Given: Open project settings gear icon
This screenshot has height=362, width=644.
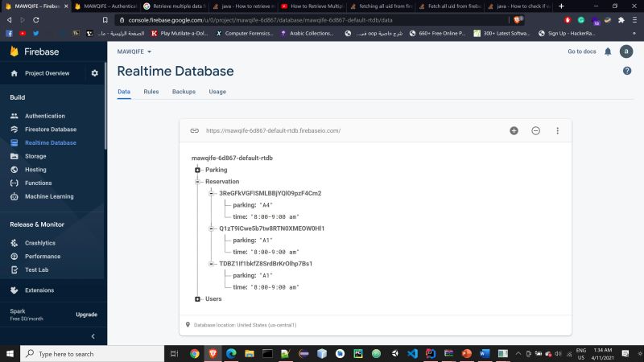Looking at the screenshot, I should (x=95, y=73).
